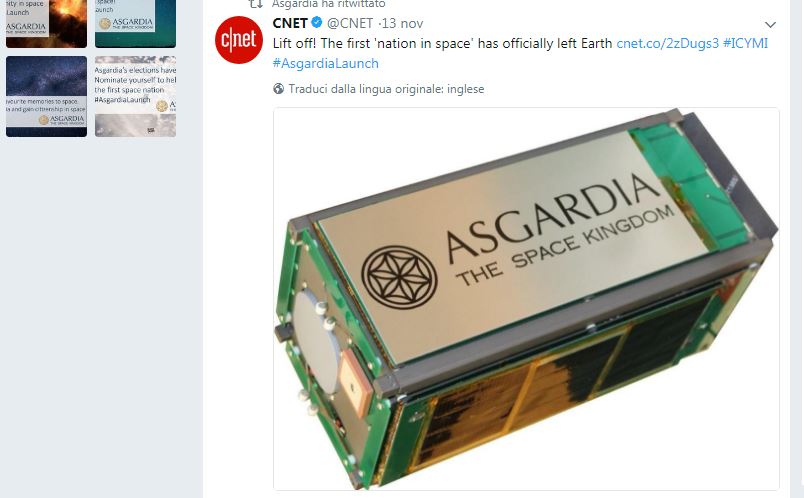Open the #ICYMI hashtag
Screen dimensions: 804x498
(746, 44)
